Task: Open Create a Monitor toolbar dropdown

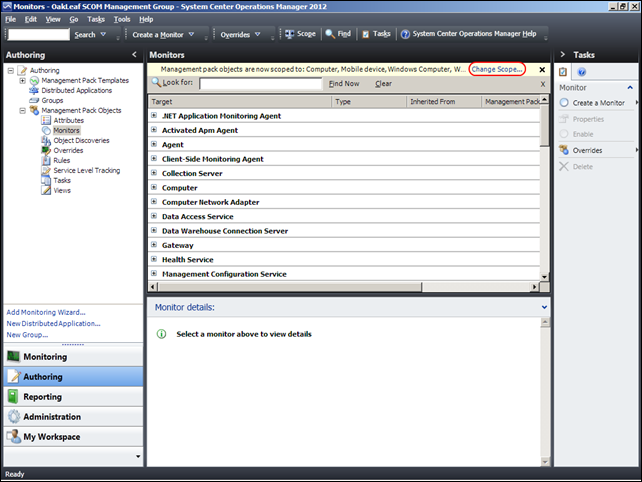Action: pos(191,34)
